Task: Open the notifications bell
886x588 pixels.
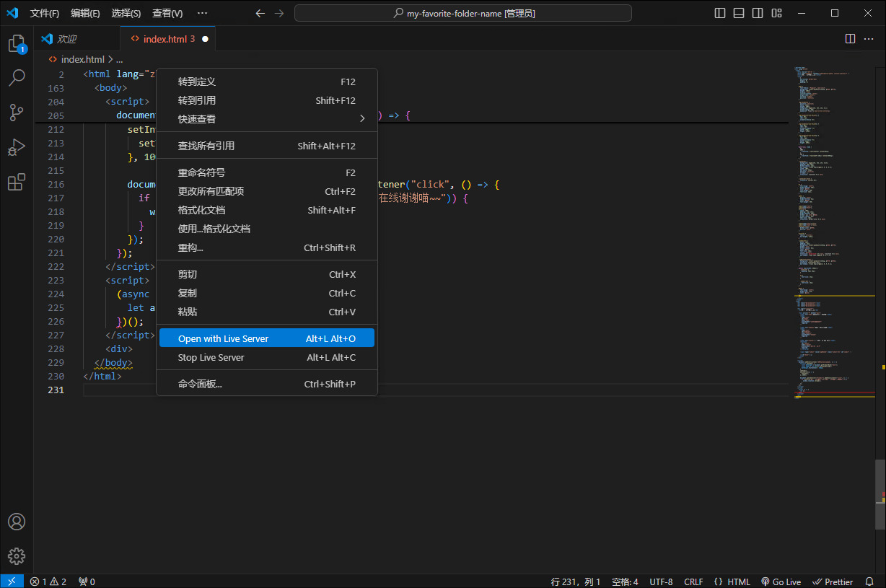Action: [870, 582]
